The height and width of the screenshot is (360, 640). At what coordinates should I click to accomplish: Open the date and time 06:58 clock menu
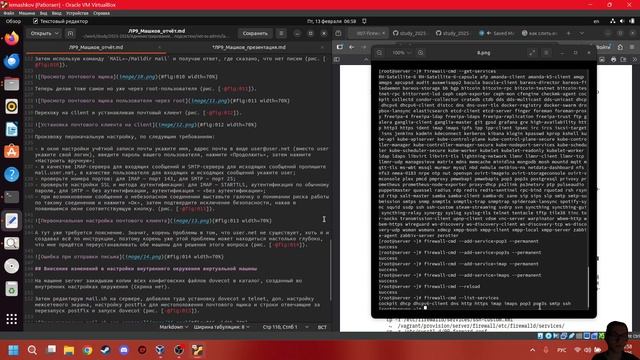[x=331, y=21]
